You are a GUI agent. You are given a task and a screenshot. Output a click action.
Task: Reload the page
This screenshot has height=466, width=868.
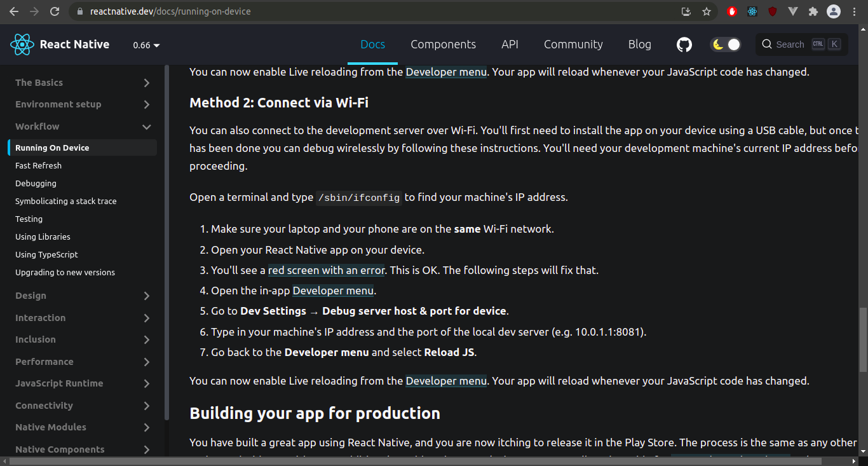tap(55, 11)
